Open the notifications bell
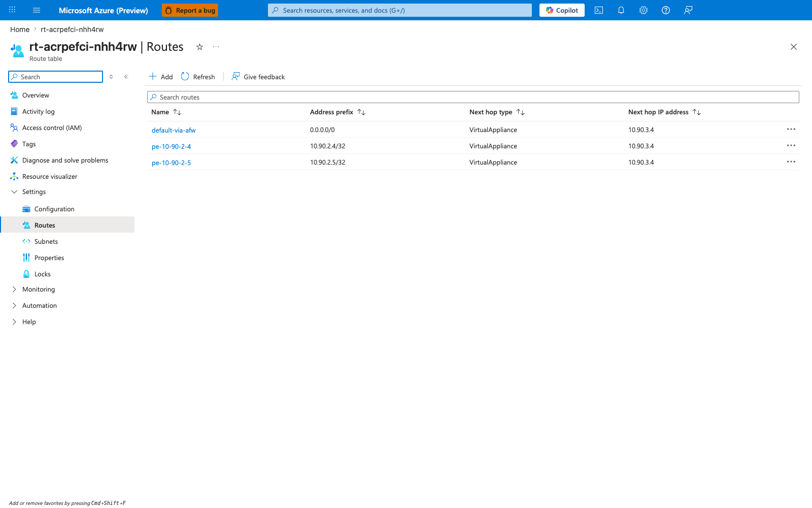 [621, 10]
